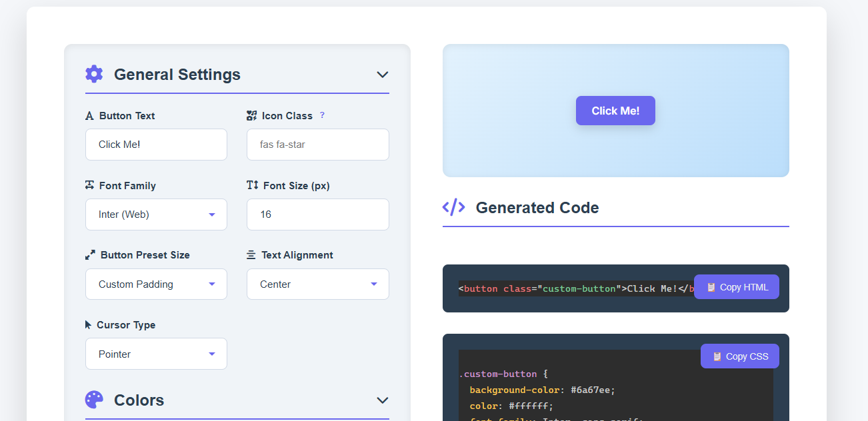Click the Generated Code brackets icon
This screenshot has height=421, width=868.
[454, 207]
